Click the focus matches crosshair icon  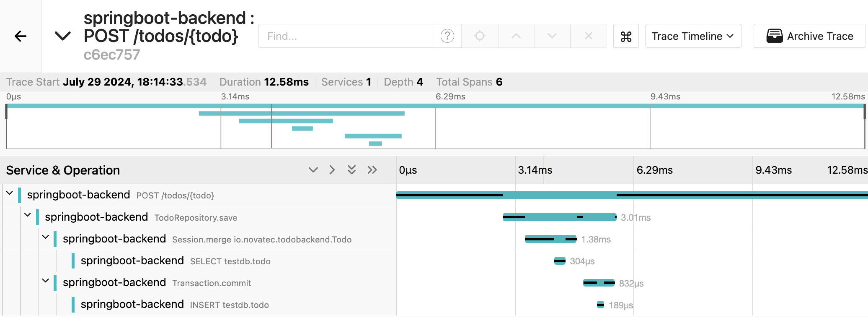tap(480, 36)
